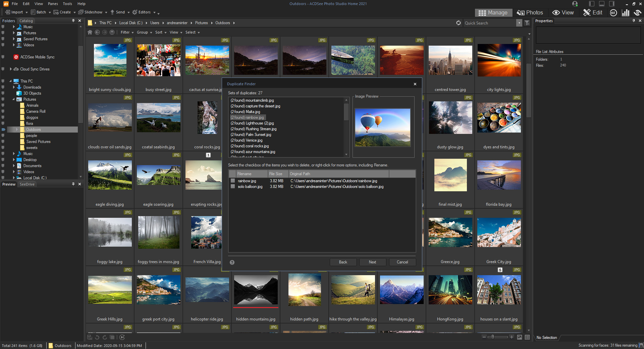Check the solo balloon.jpg checkbox
The height and width of the screenshot is (349, 644).
click(x=233, y=187)
